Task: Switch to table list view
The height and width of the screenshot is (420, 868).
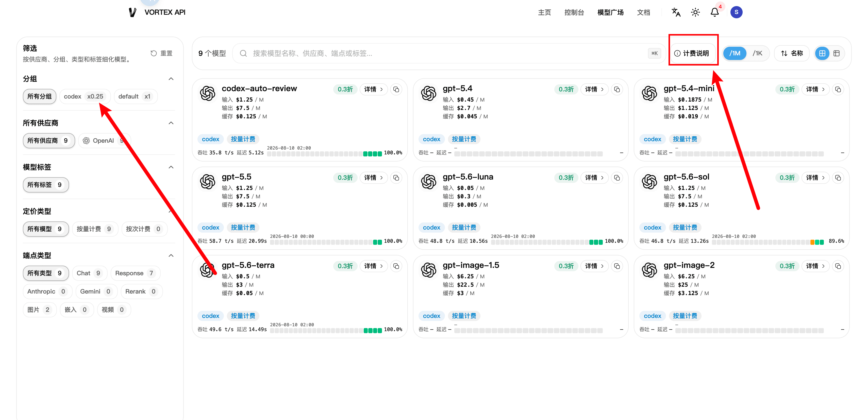Action: [x=836, y=53]
